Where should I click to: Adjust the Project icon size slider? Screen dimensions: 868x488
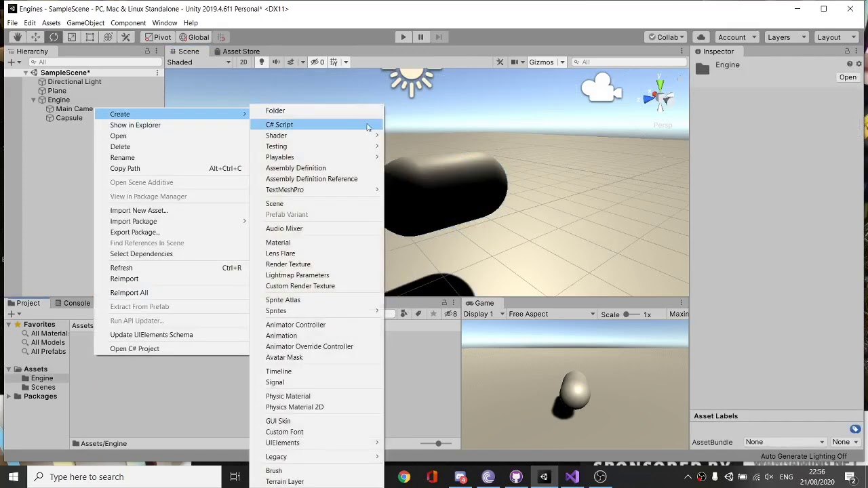click(438, 443)
